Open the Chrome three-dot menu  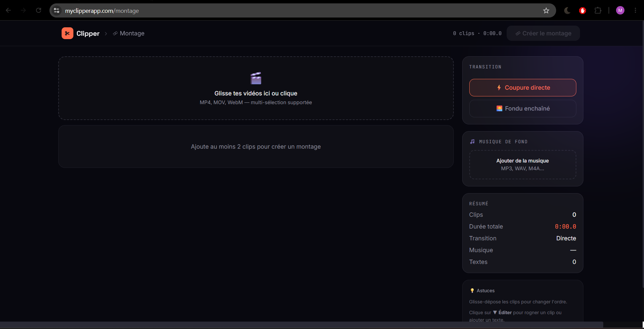pos(635,10)
